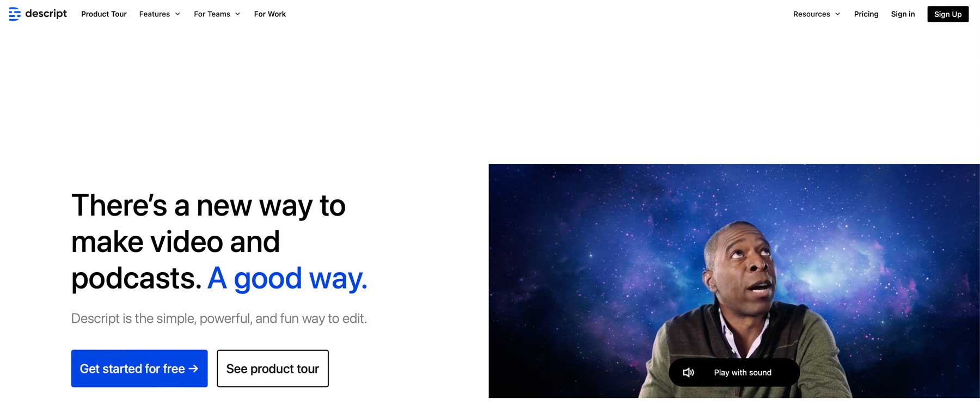Expand the Resources chevron arrow
The width and height of the screenshot is (980, 411).
click(837, 14)
